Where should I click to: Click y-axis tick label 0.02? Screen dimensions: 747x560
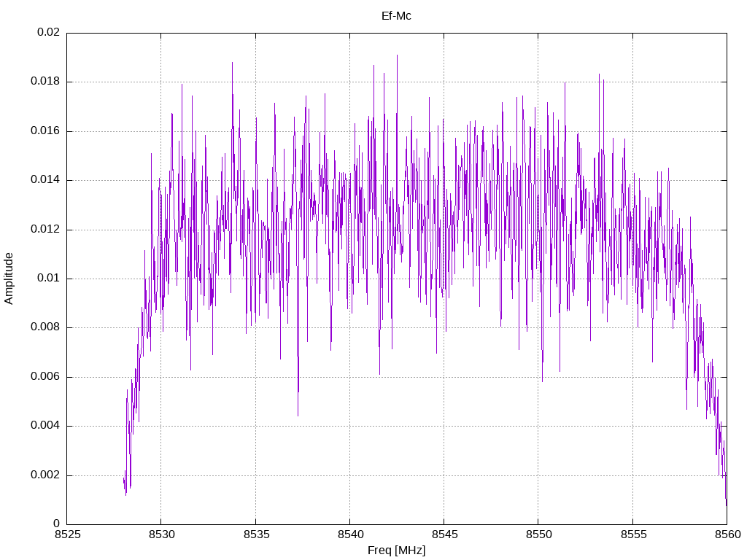point(49,32)
